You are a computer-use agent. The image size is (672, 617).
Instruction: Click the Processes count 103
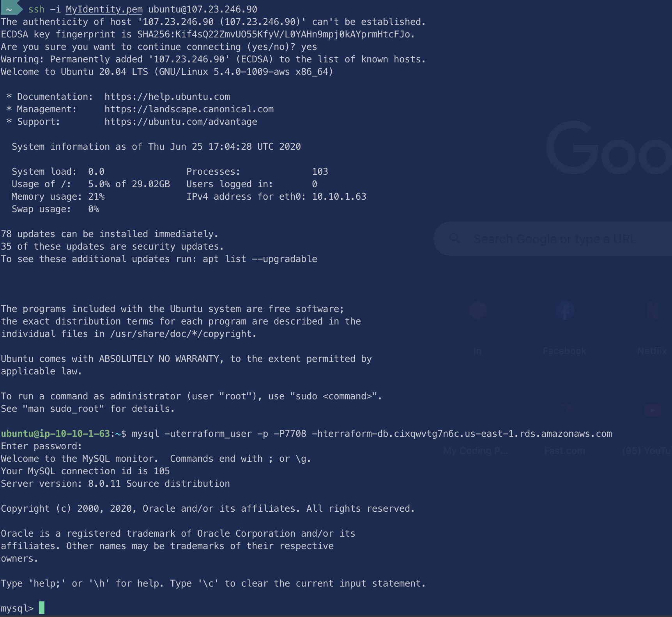tap(320, 172)
